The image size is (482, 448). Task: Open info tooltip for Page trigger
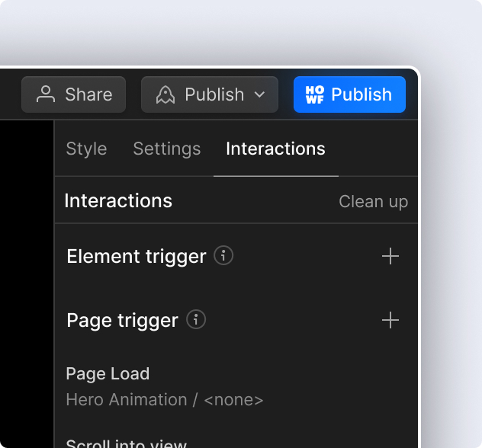pos(196,320)
